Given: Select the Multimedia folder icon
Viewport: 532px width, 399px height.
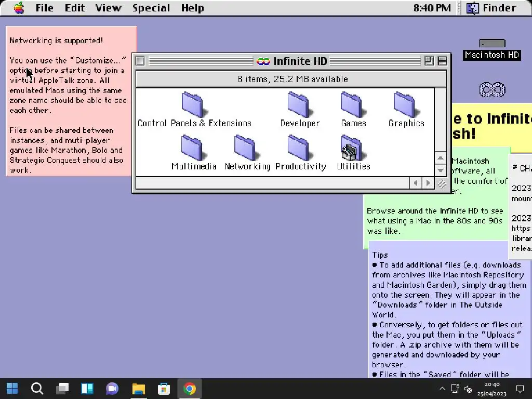Looking at the screenshot, I should click(x=194, y=148).
